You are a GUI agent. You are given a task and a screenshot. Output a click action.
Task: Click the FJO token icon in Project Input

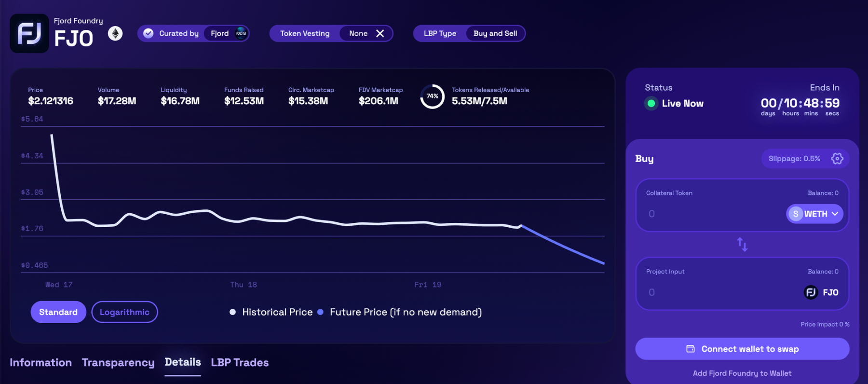[811, 292]
